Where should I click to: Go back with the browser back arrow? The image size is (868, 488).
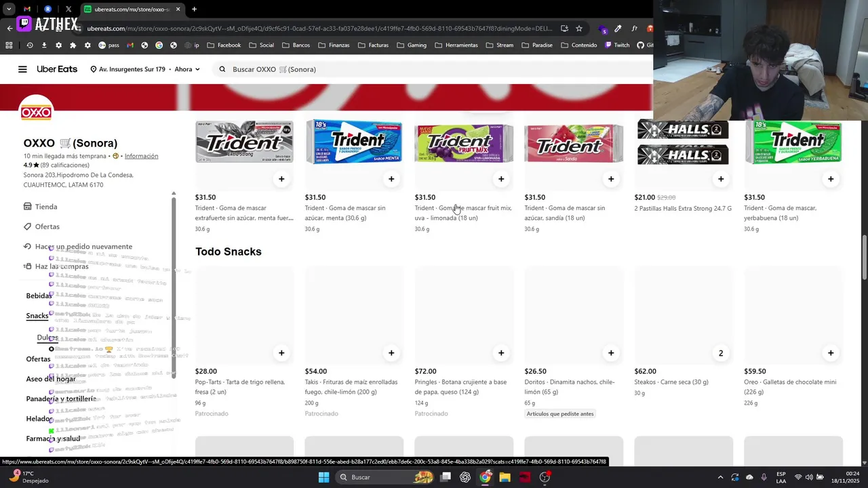9,28
